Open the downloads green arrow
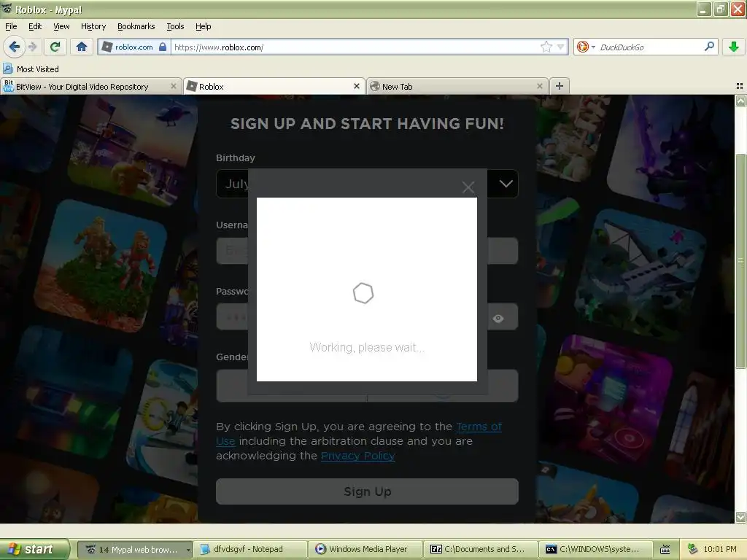 click(x=734, y=47)
